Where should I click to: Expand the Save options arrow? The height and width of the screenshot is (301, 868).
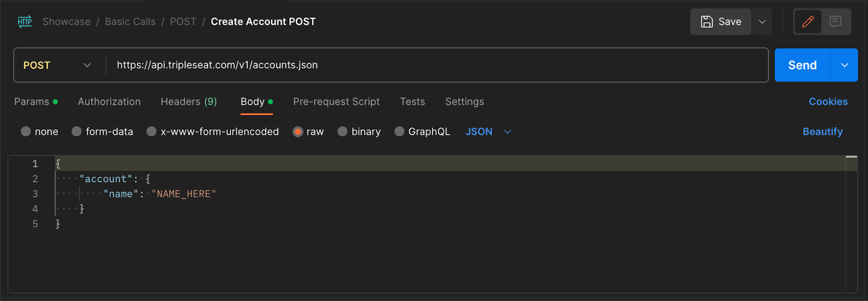(762, 22)
